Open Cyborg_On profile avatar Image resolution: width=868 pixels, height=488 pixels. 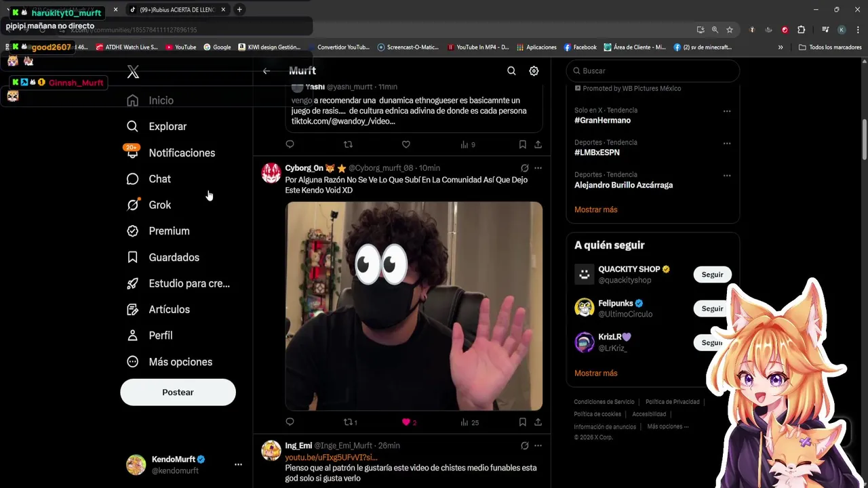pos(271,173)
